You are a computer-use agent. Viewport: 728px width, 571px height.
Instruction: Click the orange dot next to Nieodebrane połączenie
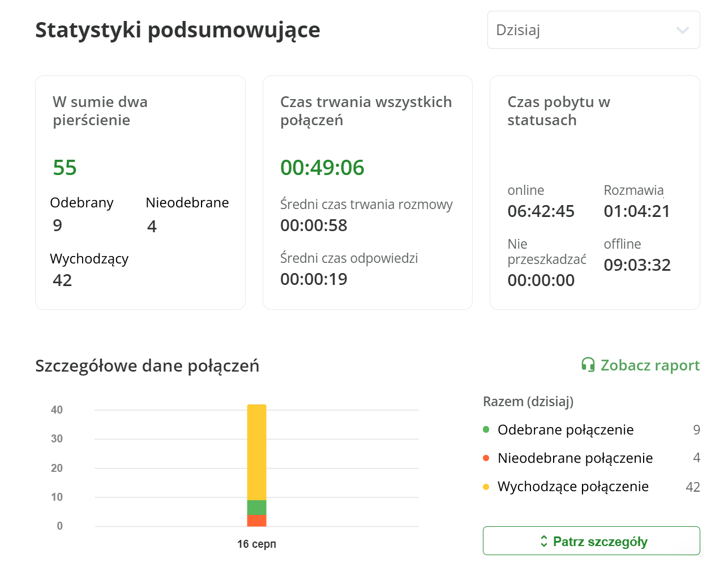click(x=486, y=458)
